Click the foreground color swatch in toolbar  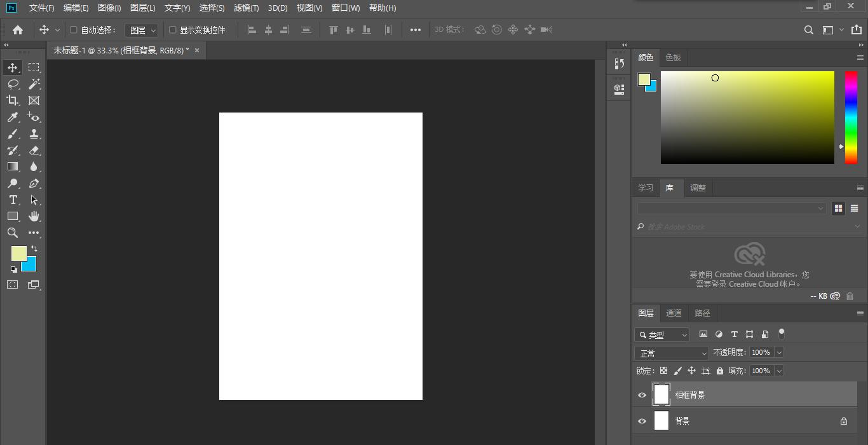(18, 253)
